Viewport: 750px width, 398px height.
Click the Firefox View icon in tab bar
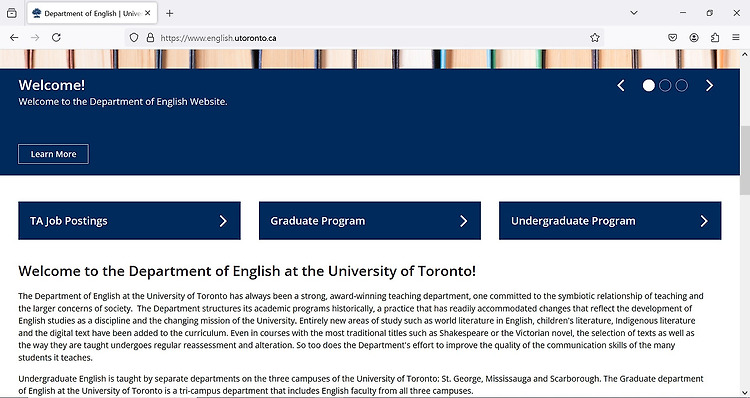tap(11, 13)
